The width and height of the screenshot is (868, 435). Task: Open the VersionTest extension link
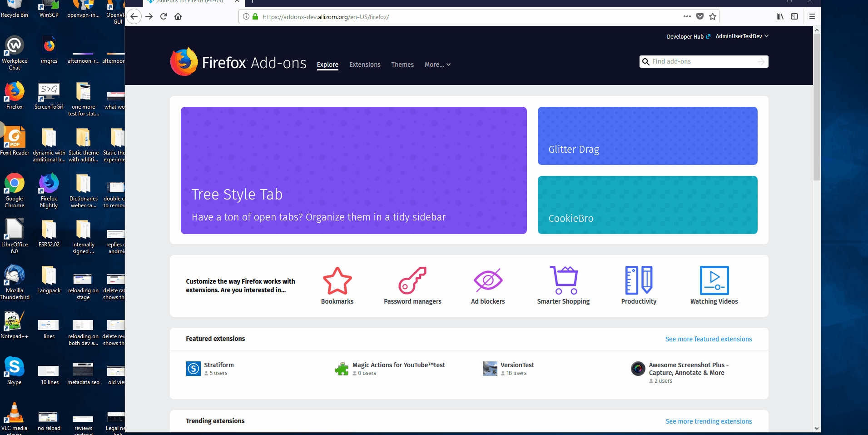click(517, 365)
